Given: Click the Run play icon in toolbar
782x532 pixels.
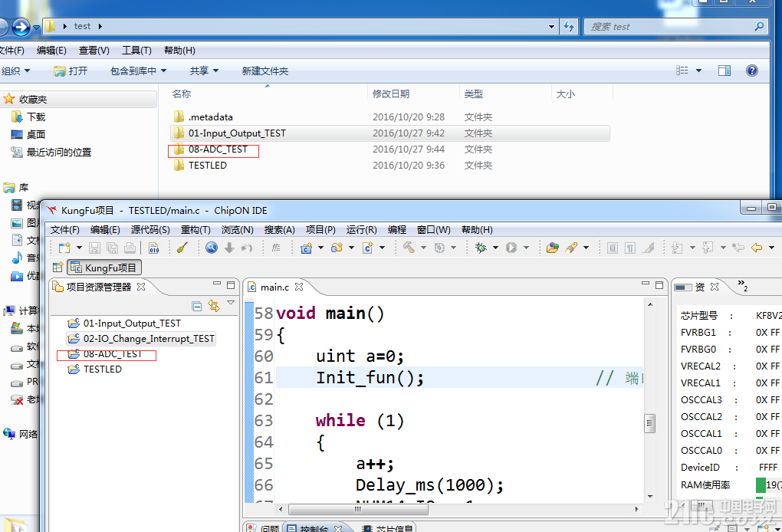Looking at the screenshot, I should (x=511, y=248).
